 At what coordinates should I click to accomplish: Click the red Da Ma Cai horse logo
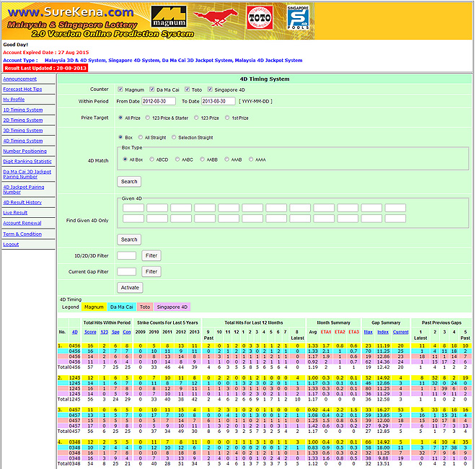point(216,17)
